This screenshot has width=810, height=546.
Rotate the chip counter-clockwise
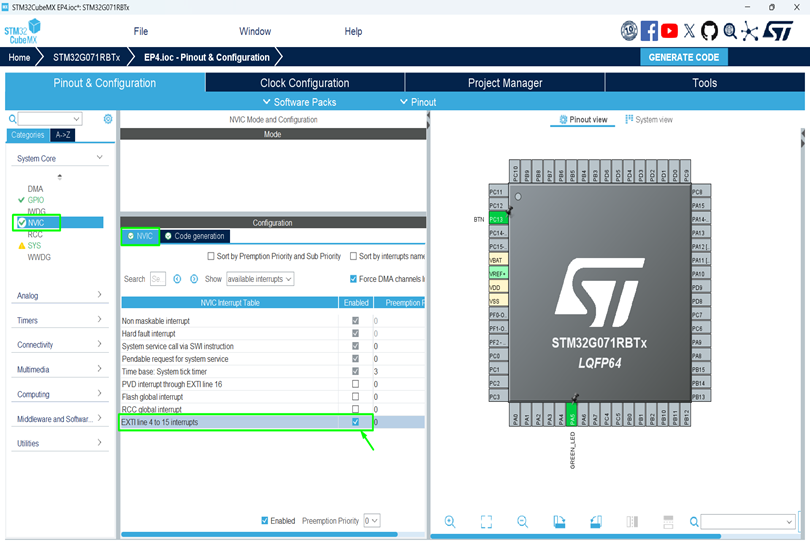pyautogui.click(x=596, y=522)
